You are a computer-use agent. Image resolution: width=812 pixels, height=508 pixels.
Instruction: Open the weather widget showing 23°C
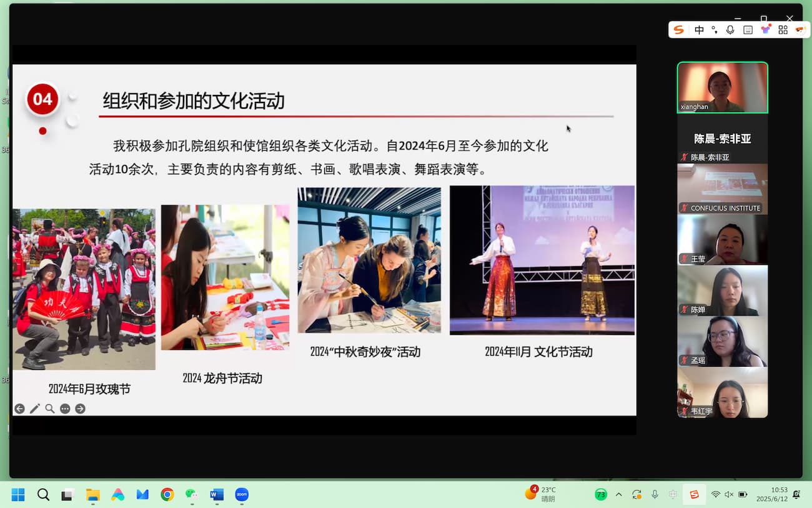click(x=541, y=494)
